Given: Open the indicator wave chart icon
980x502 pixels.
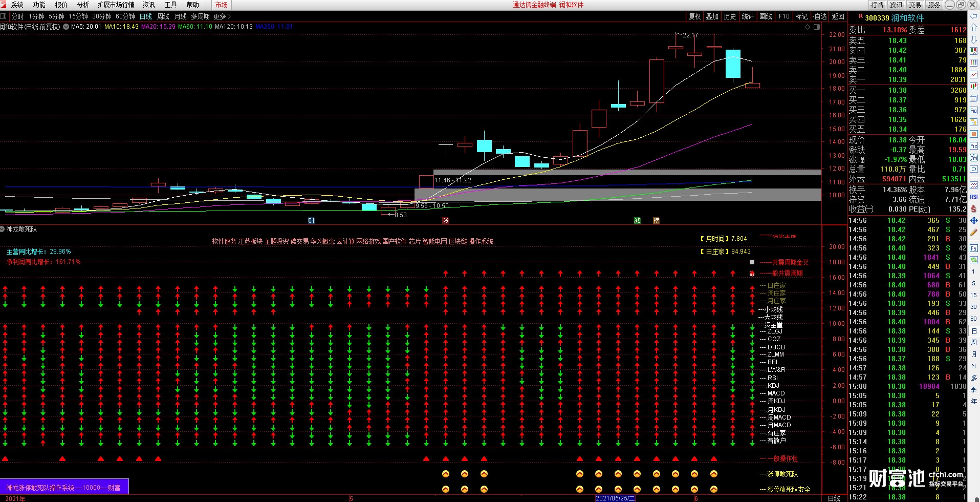Looking at the screenshot, I should (x=974, y=185).
